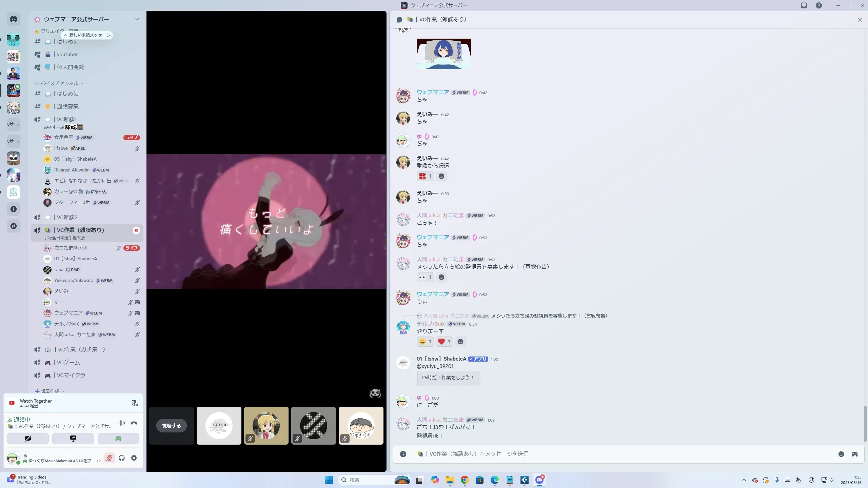The height and width of the screenshot is (488, 868).
Task: Toggle headphone deafen
Action: (122, 458)
